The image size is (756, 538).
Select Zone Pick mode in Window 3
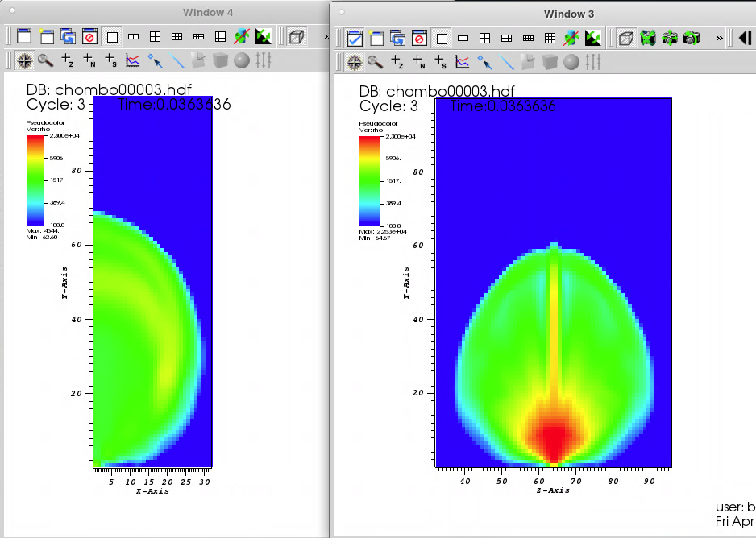(x=397, y=62)
